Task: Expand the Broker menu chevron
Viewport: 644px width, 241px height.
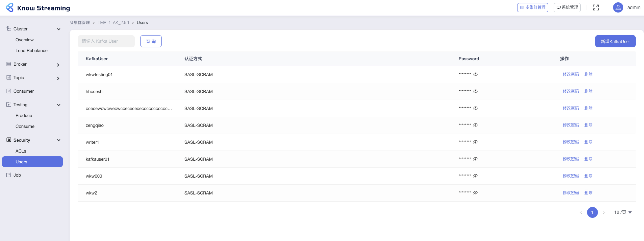Action: coord(58,65)
